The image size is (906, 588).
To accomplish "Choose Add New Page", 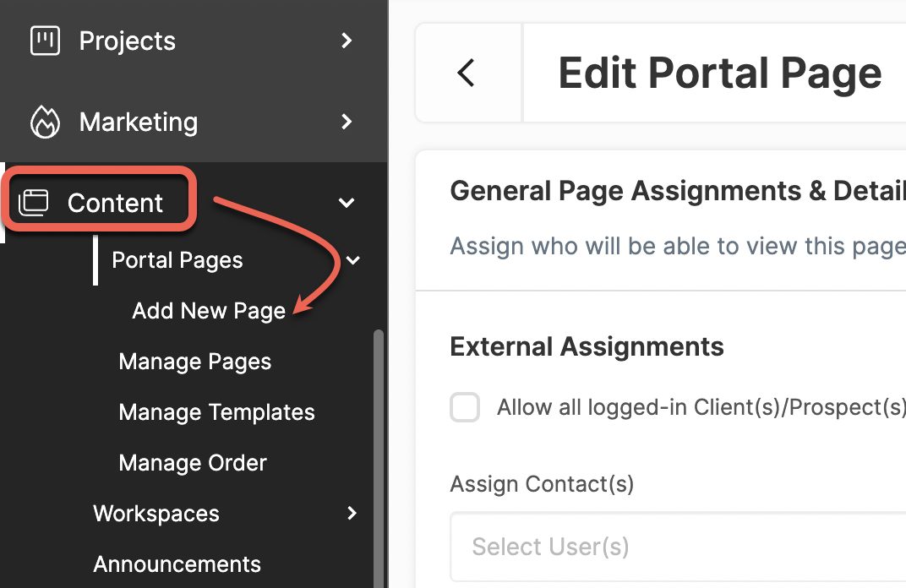I will 209,312.
